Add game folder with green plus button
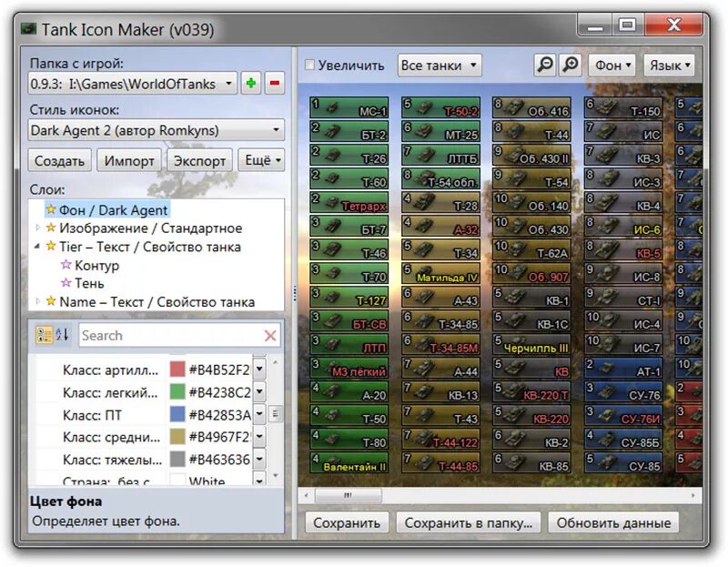 click(x=251, y=84)
